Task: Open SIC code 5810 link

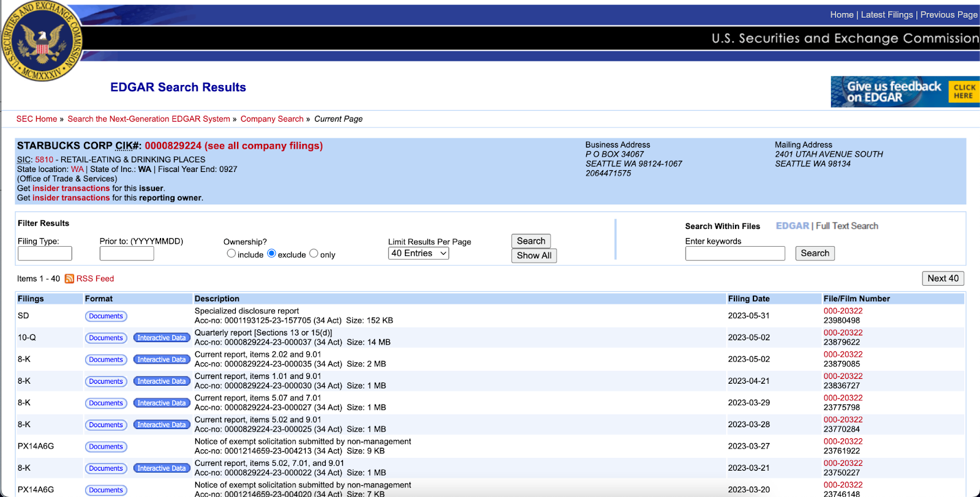Action: coord(44,160)
